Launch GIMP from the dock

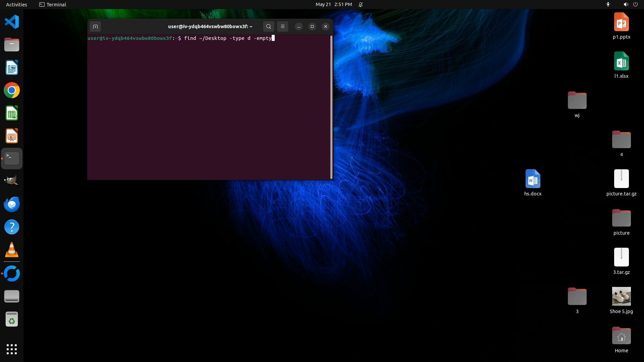coord(12,181)
